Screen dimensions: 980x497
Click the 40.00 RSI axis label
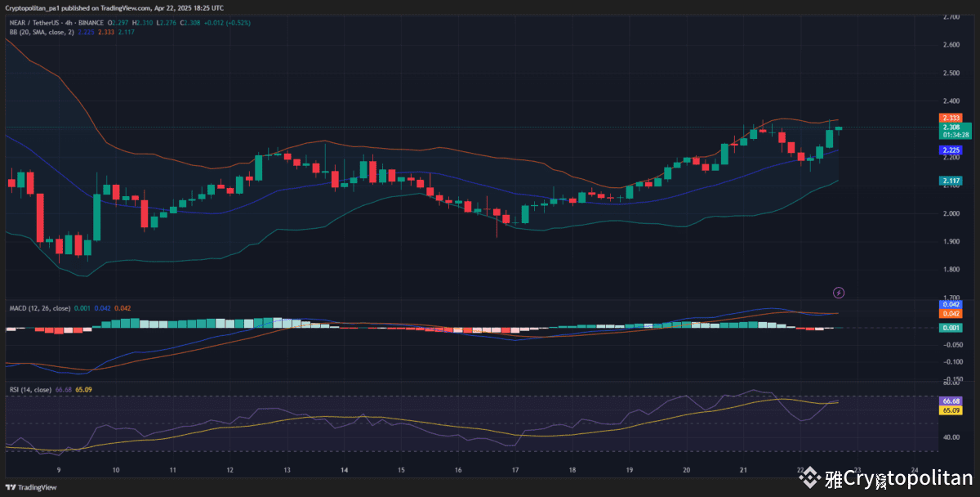(951, 437)
